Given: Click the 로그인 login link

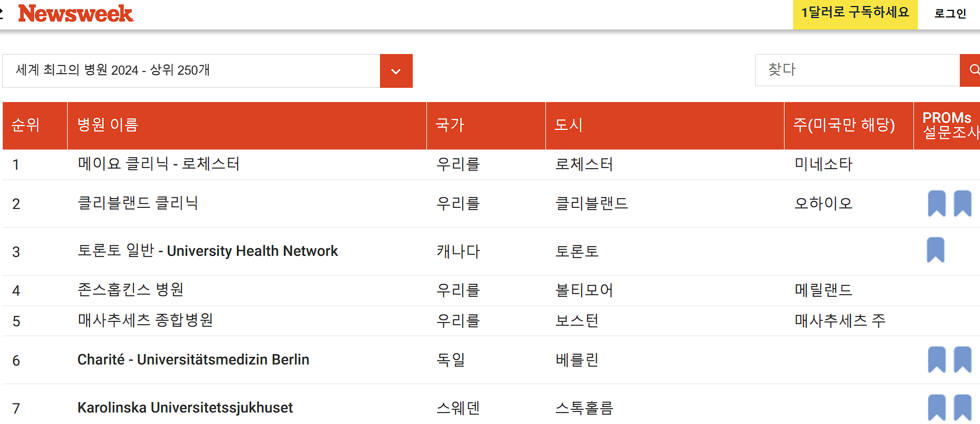Looking at the screenshot, I should [951, 14].
